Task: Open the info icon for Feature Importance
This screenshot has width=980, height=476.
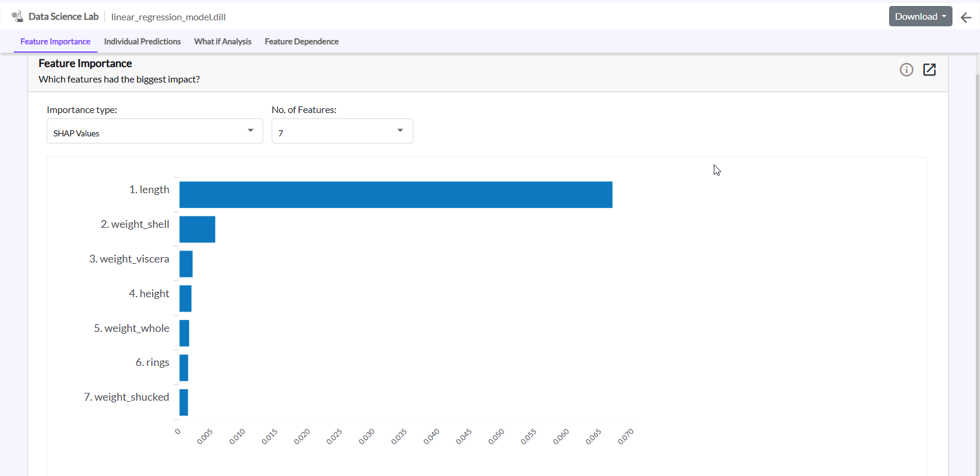Action: tap(906, 70)
